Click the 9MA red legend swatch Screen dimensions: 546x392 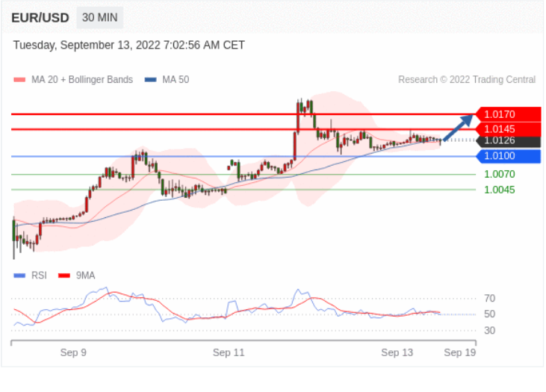[x=64, y=276]
